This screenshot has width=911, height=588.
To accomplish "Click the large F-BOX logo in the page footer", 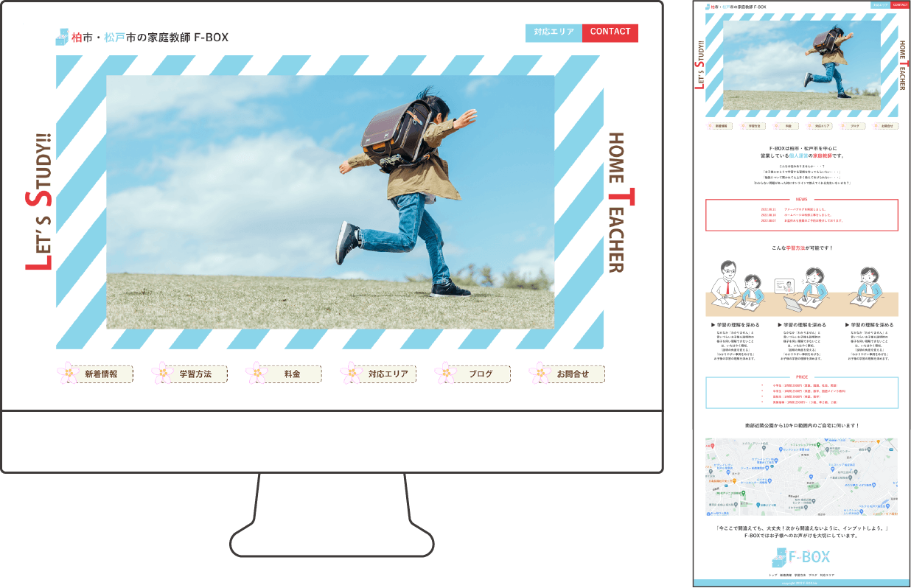I will point(802,557).
